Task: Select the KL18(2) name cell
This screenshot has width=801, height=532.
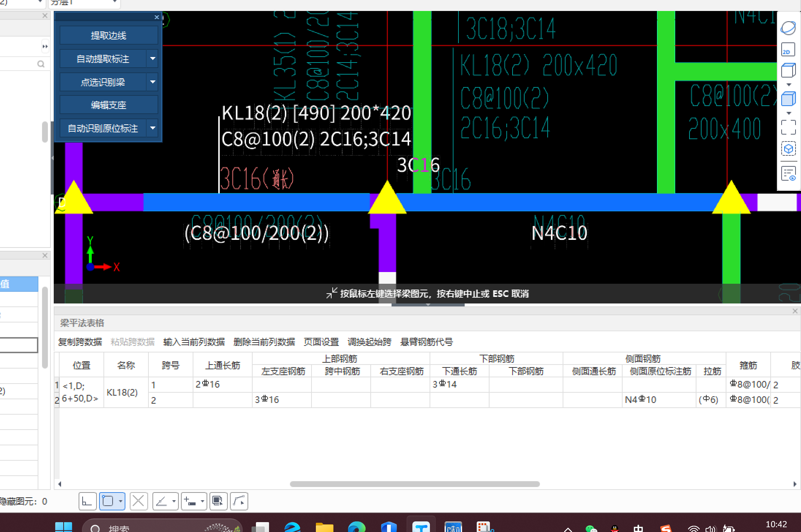Action: tap(126, 392)
